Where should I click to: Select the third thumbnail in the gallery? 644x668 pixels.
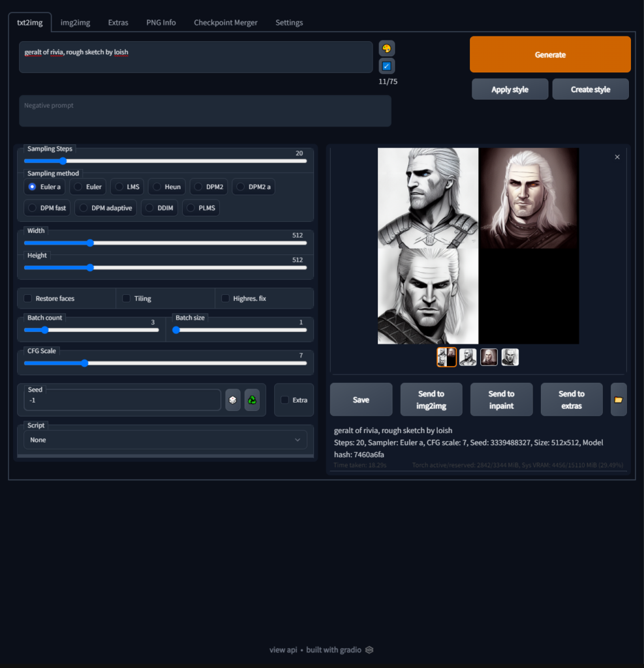489,357
